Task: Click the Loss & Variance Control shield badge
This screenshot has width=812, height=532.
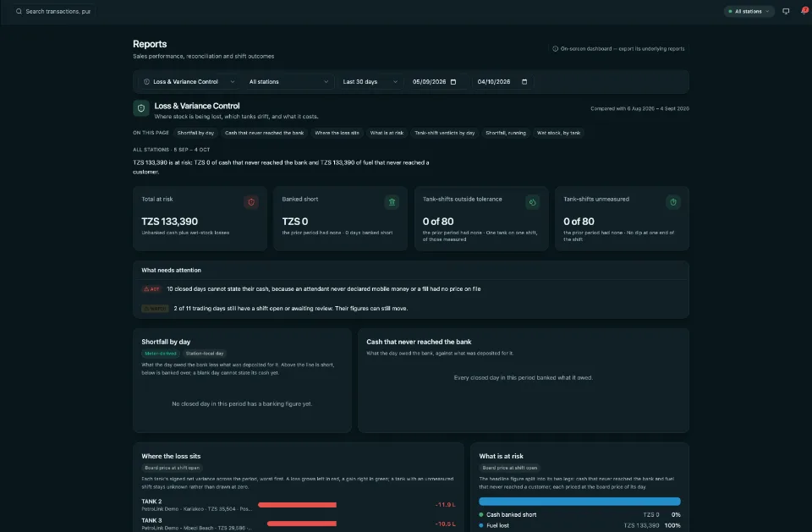Action: [141, 108]
